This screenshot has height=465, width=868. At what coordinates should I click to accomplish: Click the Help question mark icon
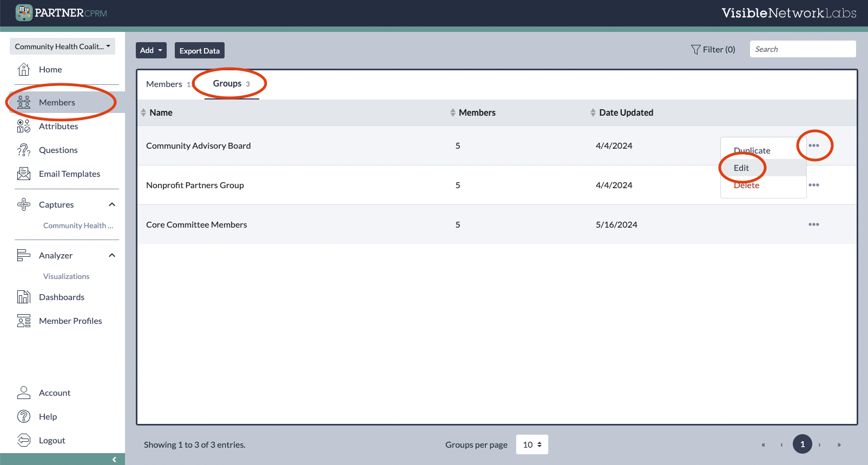tap(24, 416)
